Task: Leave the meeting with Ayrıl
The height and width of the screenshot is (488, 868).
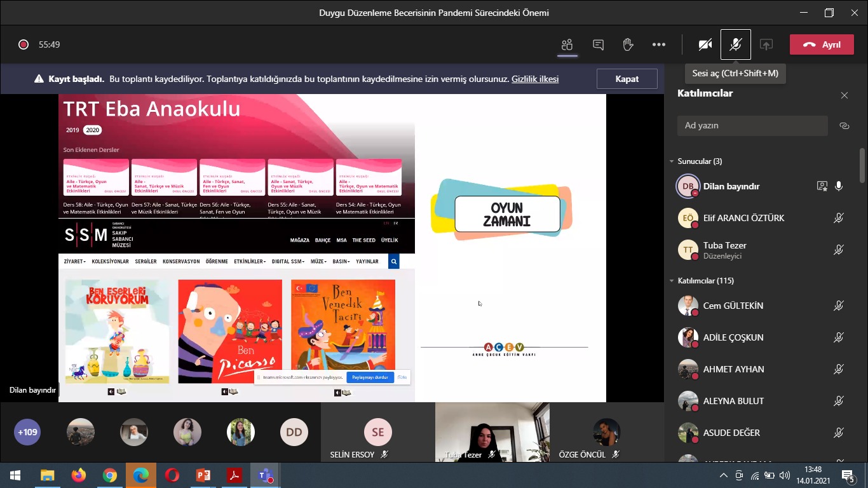Action: pos(822,44)
